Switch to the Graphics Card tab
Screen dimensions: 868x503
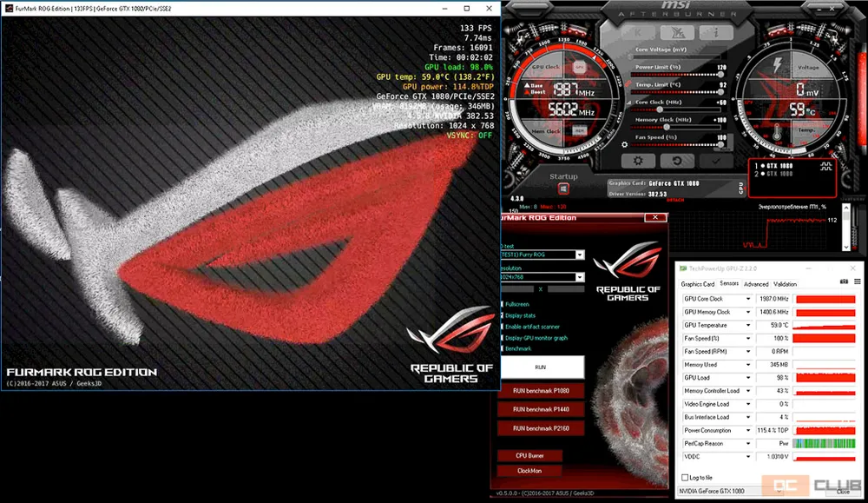[697, 284]
